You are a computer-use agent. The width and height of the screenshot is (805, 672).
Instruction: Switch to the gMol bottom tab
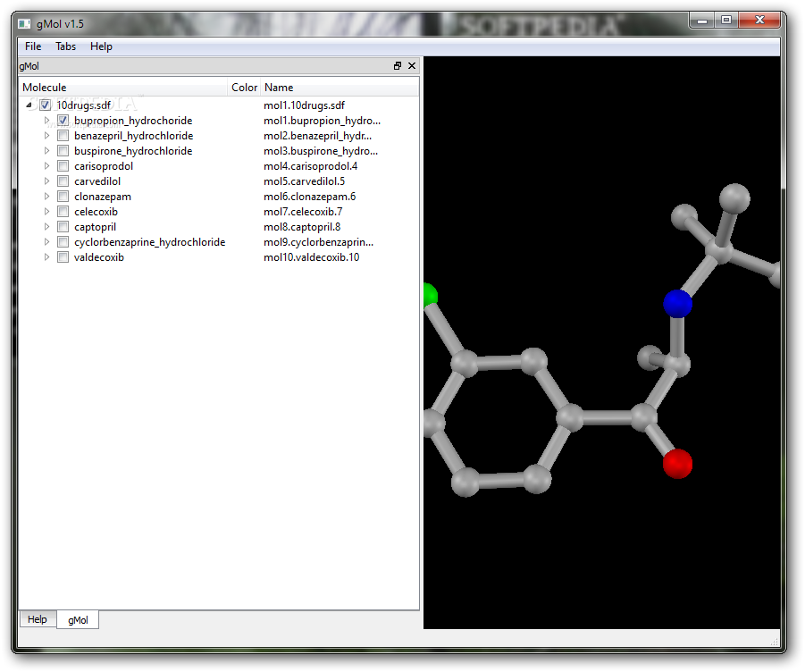click(x=78, y=619)
